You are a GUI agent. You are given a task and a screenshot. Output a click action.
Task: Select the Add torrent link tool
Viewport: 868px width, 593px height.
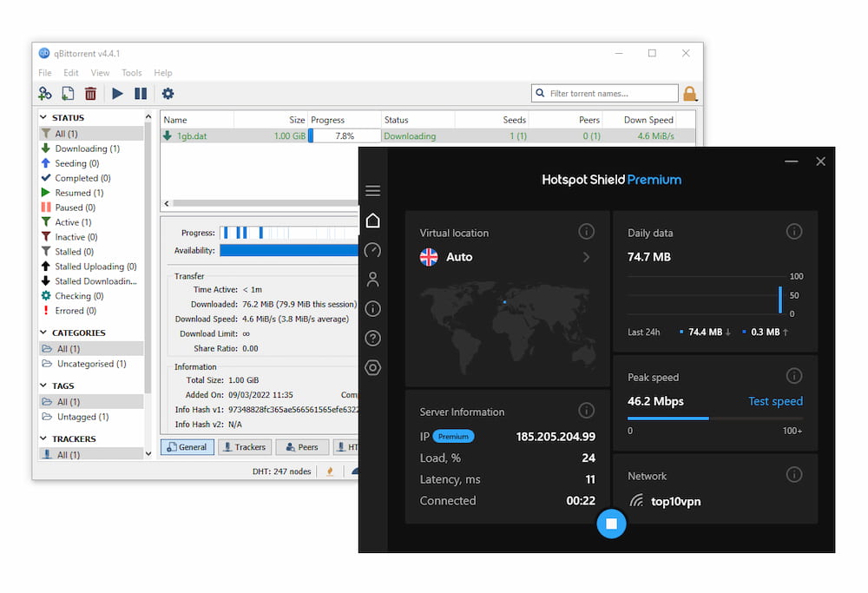click(x=44, y=93)
